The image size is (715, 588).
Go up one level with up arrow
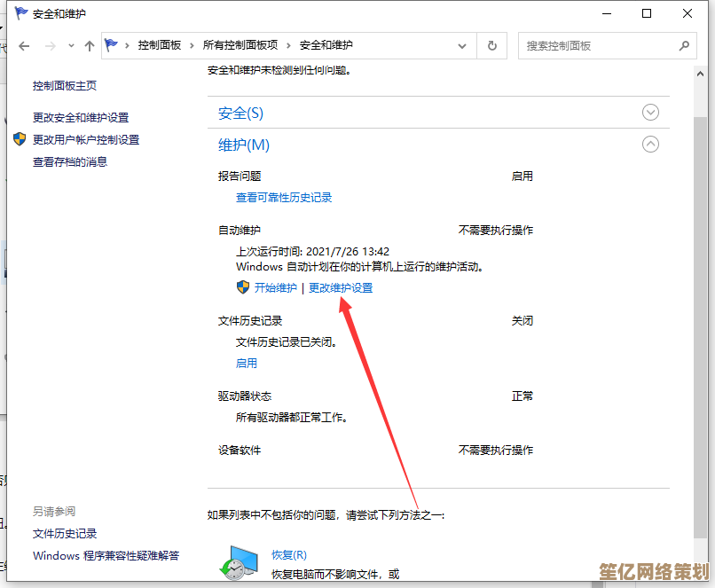click(x=90, y=45)
